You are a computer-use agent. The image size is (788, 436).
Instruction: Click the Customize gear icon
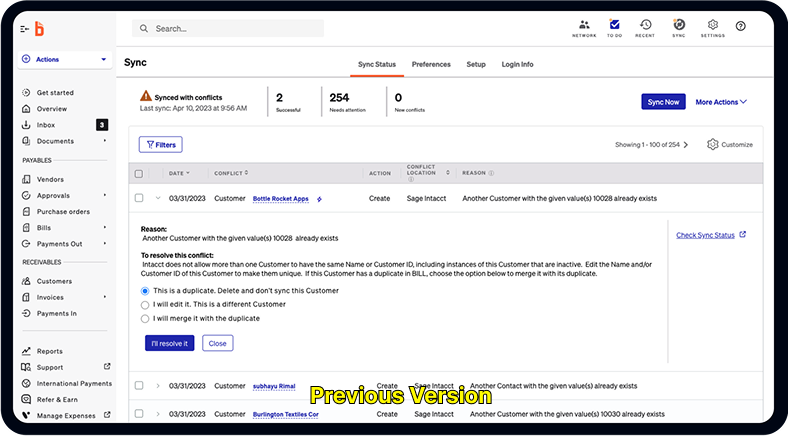(x=713, y=145)
